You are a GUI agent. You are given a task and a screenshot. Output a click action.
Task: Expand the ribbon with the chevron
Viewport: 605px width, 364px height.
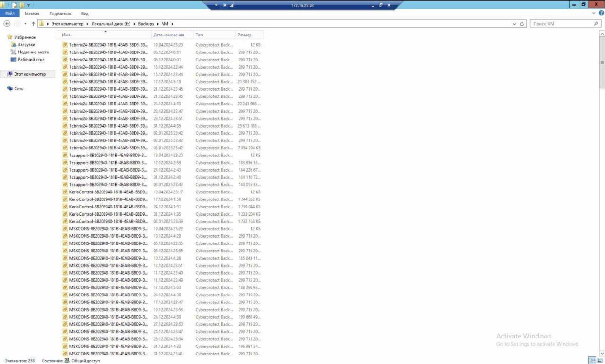(595, 13)
